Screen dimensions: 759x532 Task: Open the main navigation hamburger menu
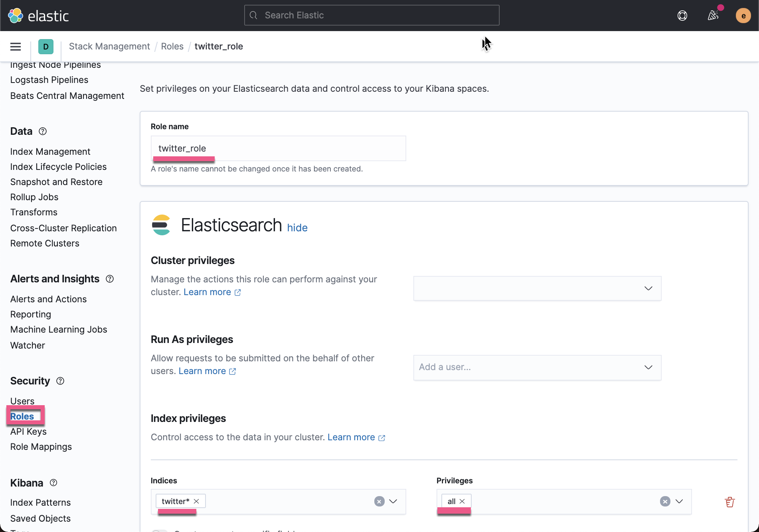point(15,46)
